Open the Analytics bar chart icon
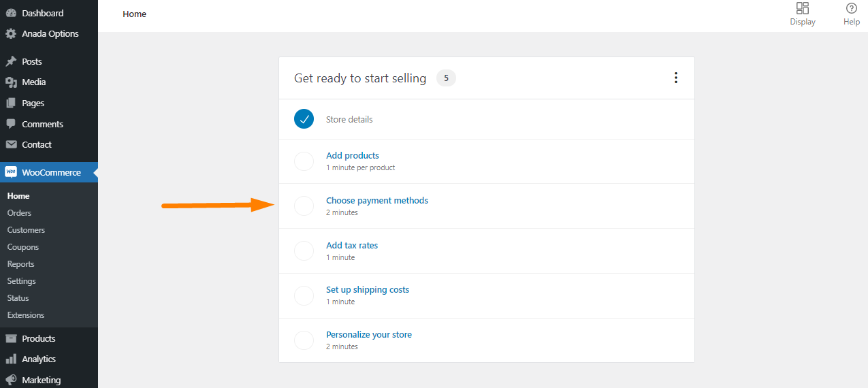 pos(11,359)
